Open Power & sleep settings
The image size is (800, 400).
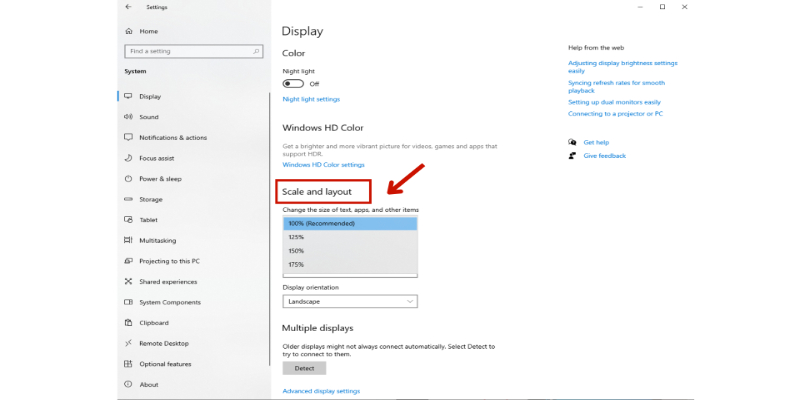[160, 179]
